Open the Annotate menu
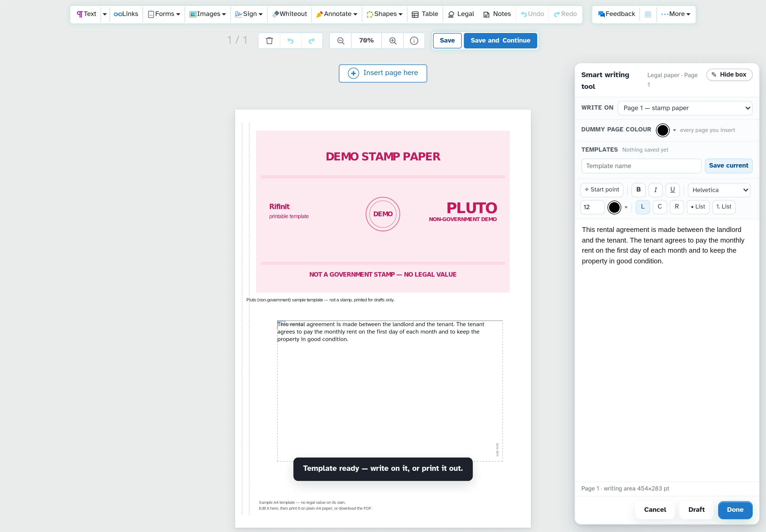The height and width of the screenshot is (532, 766). click(x=336, y=14)
